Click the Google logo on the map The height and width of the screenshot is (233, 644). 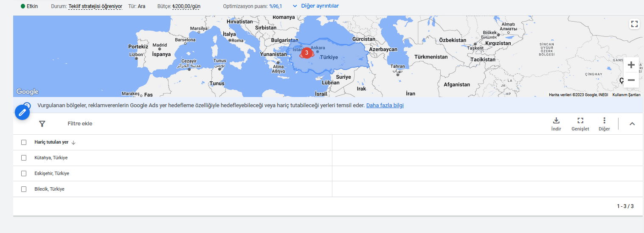click(27, 92)
